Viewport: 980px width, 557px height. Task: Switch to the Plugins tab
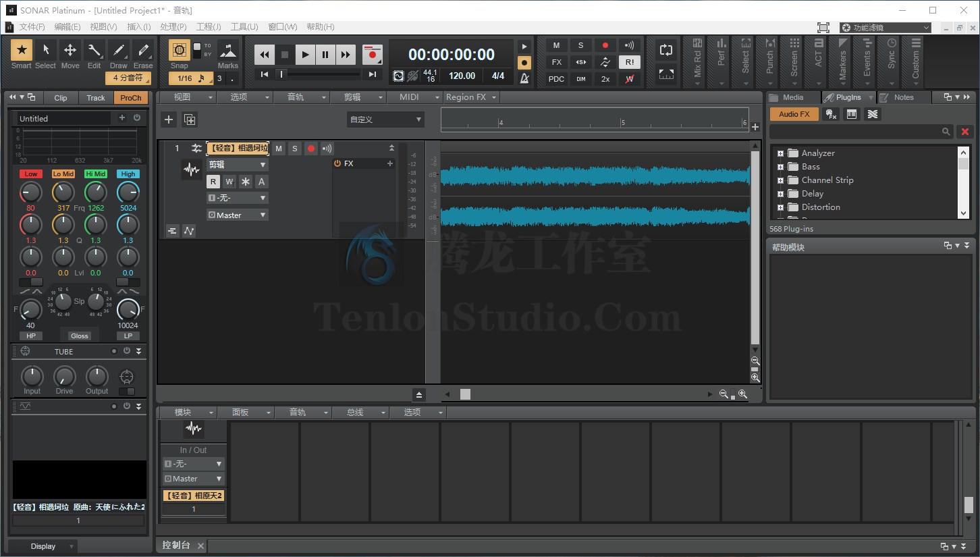pyautogui.click(x=847, y=97)
